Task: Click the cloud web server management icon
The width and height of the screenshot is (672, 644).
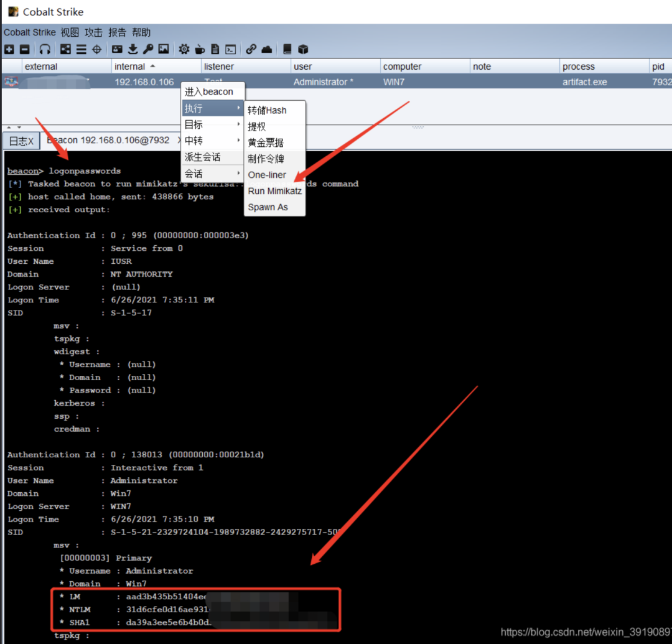Action: pyautogui.click(x=266, y=49)
